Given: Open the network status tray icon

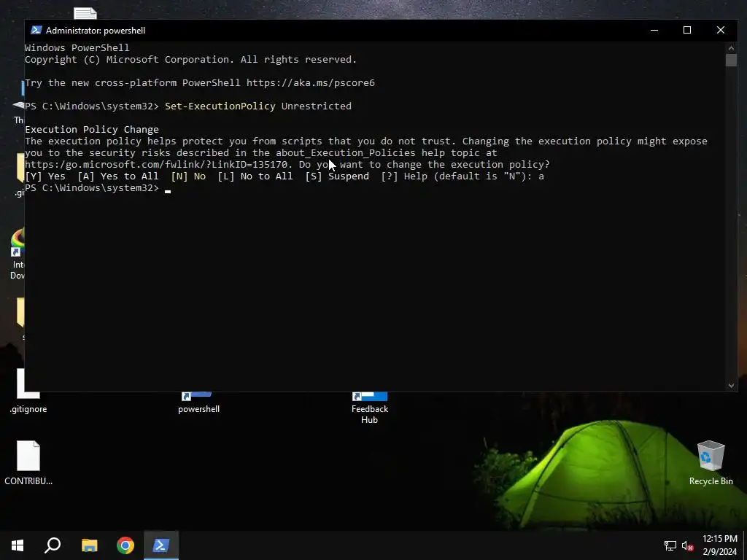Looking at the screenshot, I should [670, 545].
